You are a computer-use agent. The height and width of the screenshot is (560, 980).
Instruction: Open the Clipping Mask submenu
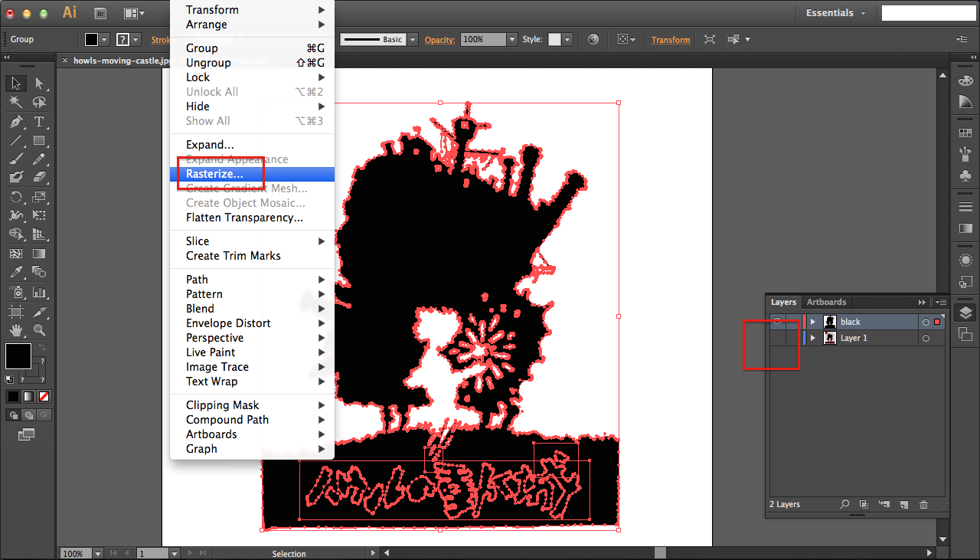252,405
